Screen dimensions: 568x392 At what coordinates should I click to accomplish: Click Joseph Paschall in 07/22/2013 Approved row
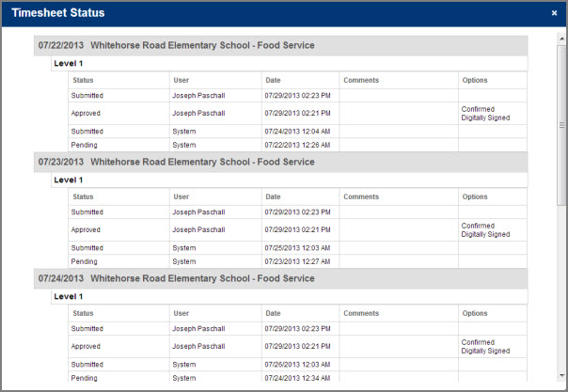point(198,113)
